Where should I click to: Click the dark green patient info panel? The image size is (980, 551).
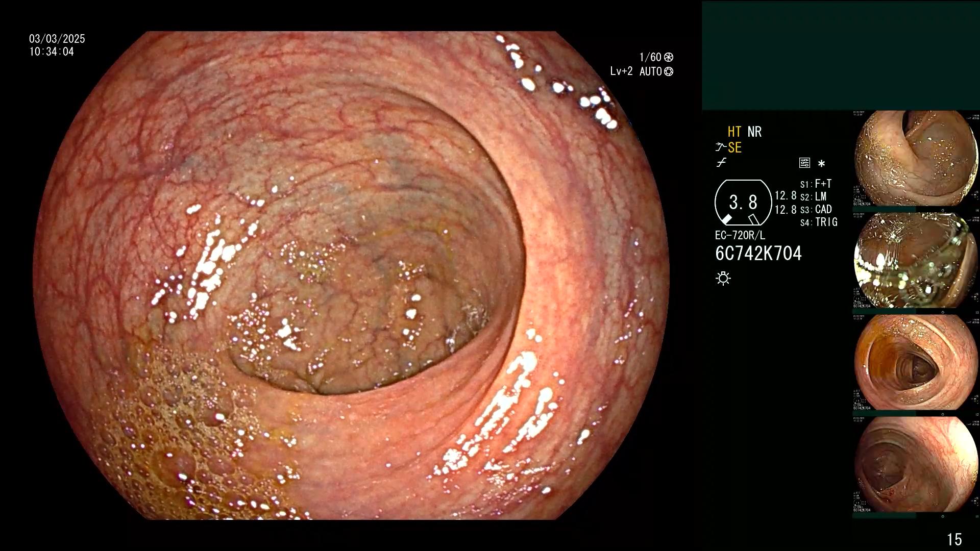point(841,56)
